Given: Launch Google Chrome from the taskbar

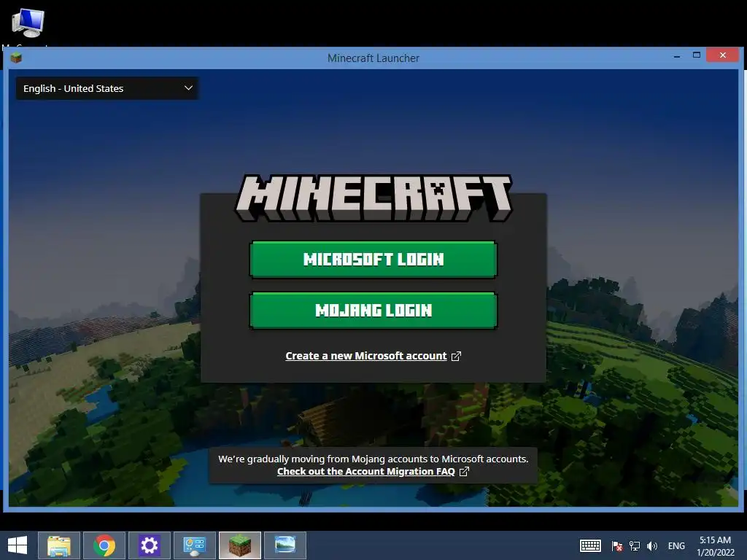Looking at the screenshot, I should pos(104,545).
